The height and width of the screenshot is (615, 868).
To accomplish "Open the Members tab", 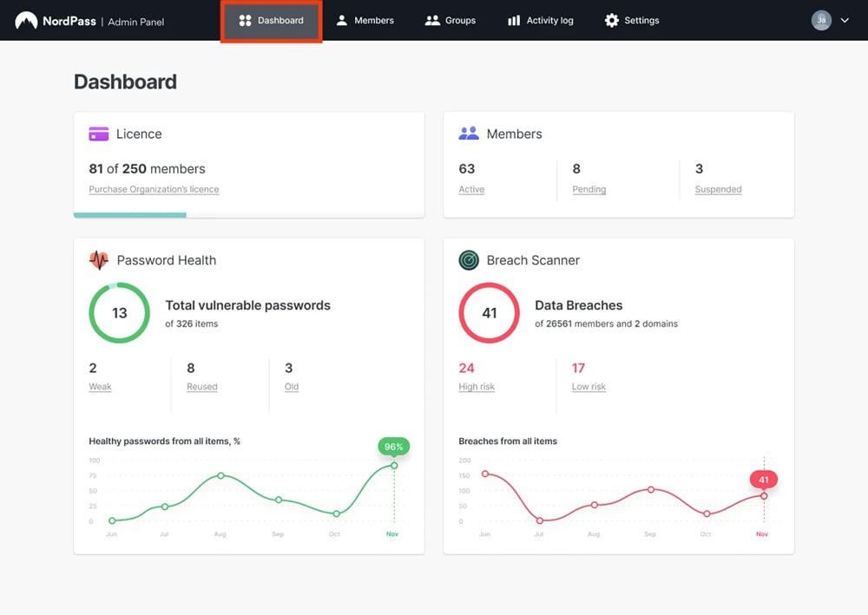I will click(365, 21).
